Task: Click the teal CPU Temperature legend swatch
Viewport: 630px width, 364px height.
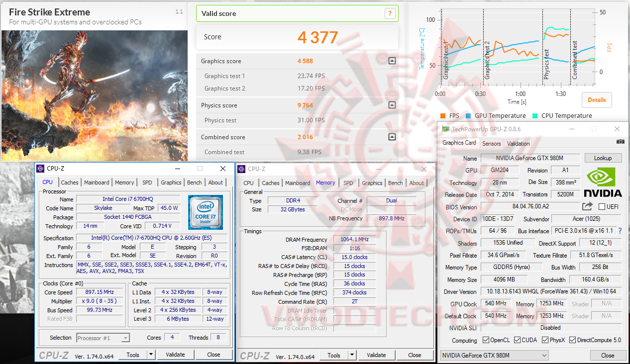Action: [535, 116]
